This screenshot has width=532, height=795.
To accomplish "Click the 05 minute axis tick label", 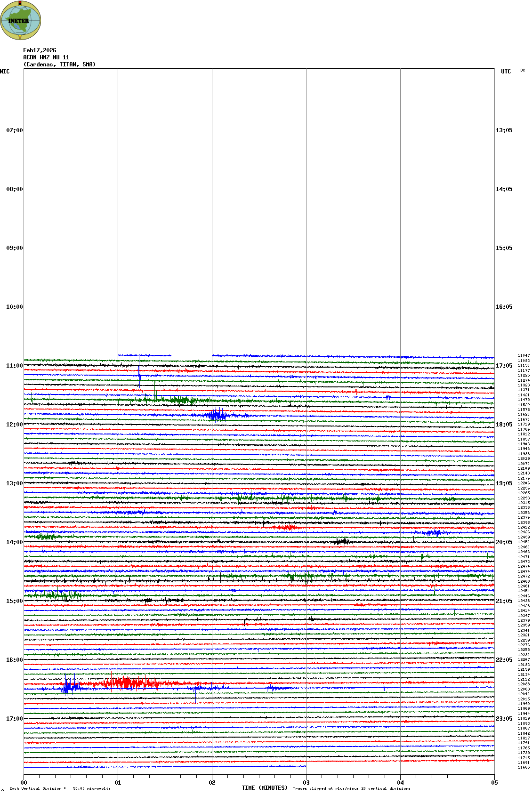I will point(494,783).
